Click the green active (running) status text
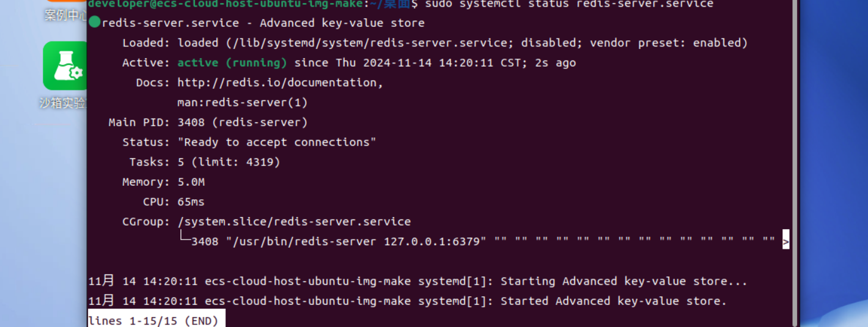 pos(232,63)
